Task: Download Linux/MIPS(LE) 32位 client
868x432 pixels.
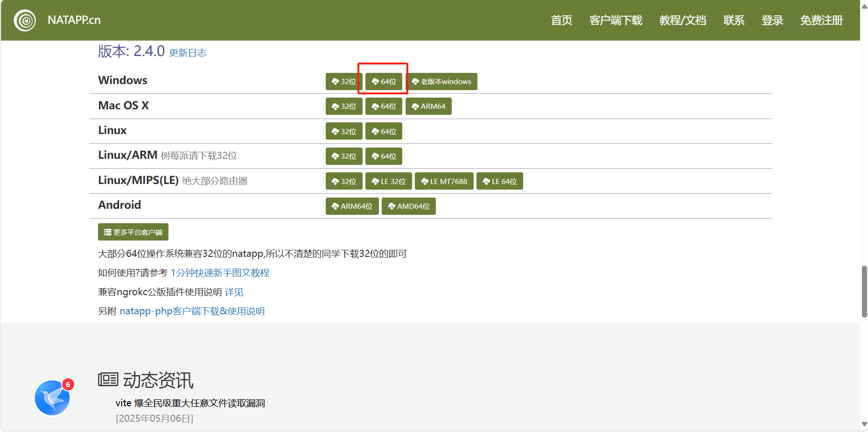Action: tap(344, 181)
